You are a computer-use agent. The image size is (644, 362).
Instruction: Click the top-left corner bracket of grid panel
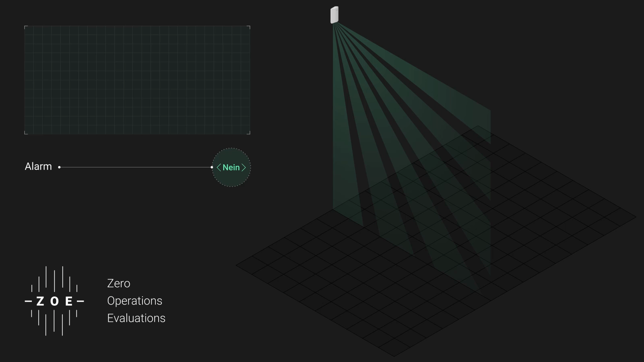(x=25, y=27)
